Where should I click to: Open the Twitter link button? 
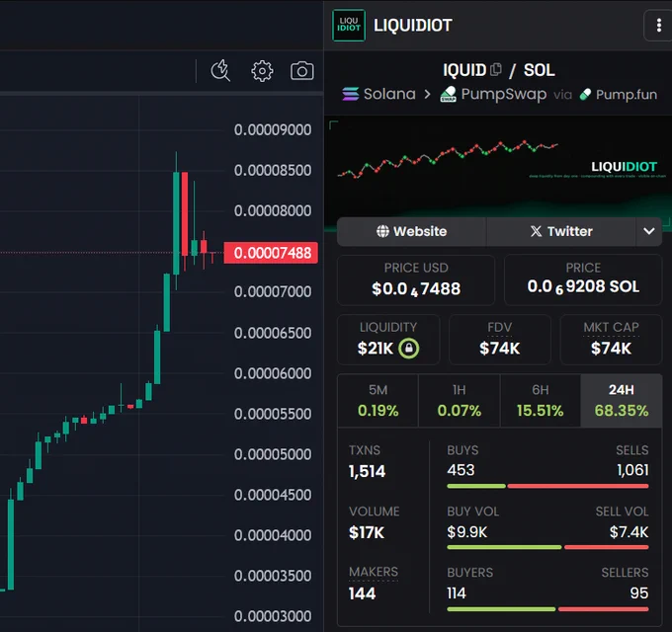tap(561, 231)
